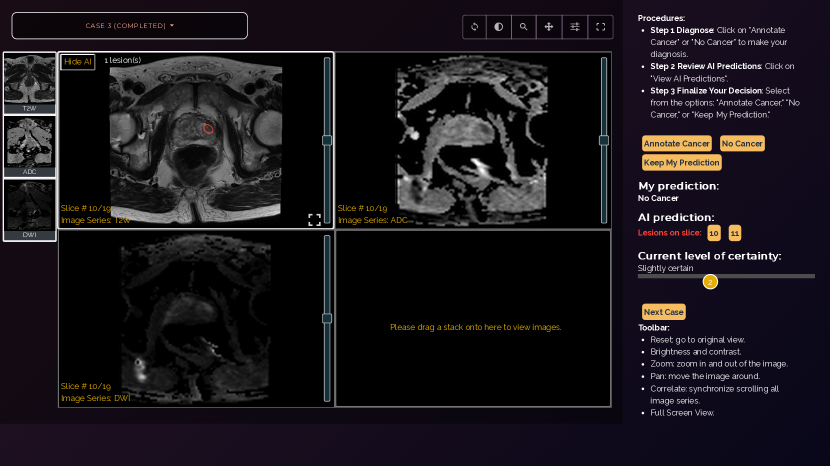This screenshot has height=466, width=830.
Task: Click the ADC viewport slice scrollbar handle
Action: tap(604, 141)
